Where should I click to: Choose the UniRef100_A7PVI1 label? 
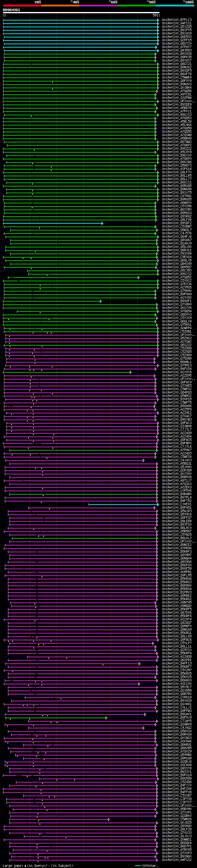click(x=177, y=111)
